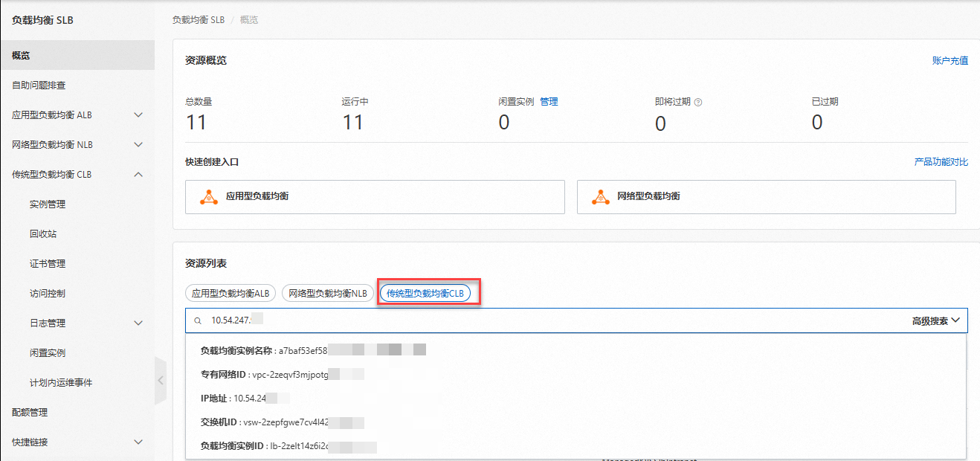The height and width of the screenshot is (461, 980).
Task: Click the 负载均衡 SLB breadcrumb link
Action: point(199,20)
